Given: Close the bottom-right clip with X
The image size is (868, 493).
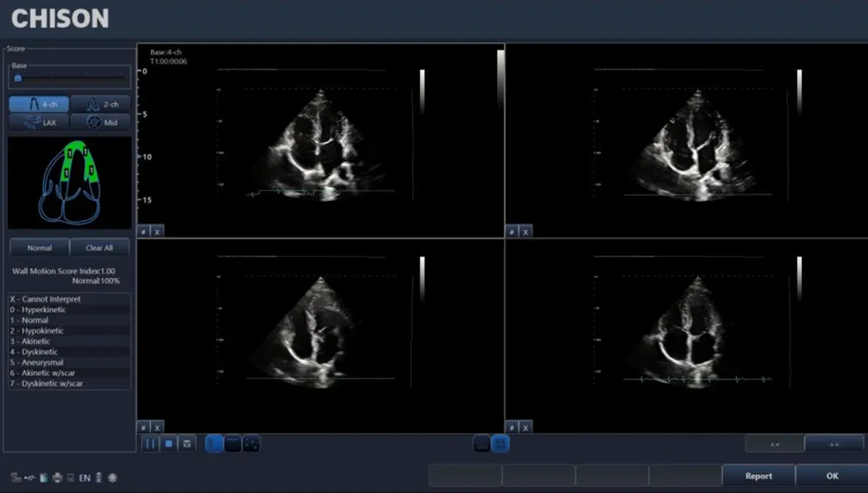Looking at the screenshot, I should 526,428.
